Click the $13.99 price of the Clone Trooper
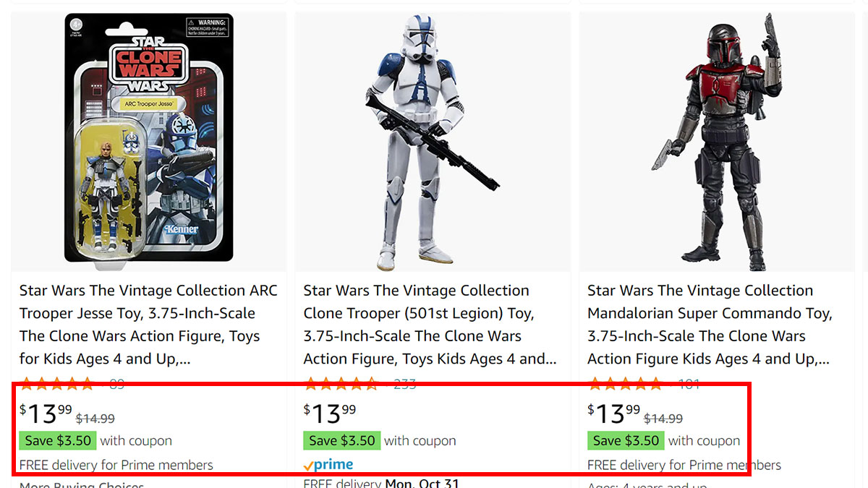The height and width of the screenshot is (488, 868). pos(330,414)
